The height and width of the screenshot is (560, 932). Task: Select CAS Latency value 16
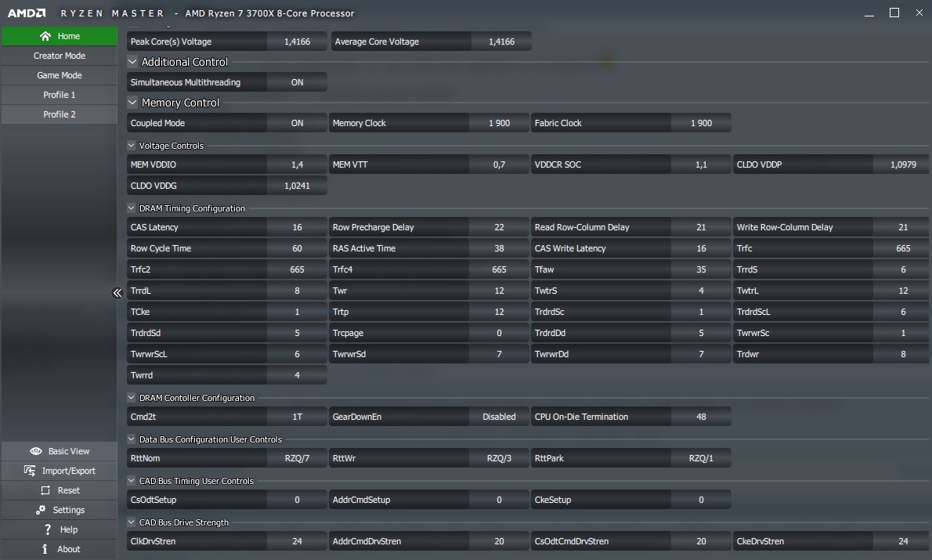[297, 227]
